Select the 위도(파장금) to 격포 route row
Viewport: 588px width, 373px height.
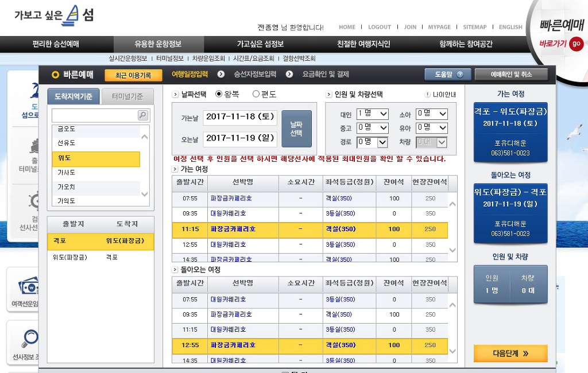(100, 257)
